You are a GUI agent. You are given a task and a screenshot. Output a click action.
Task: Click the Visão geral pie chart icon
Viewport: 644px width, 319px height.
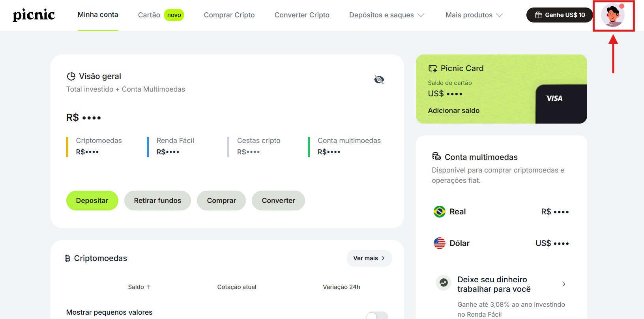coord(71,76)
